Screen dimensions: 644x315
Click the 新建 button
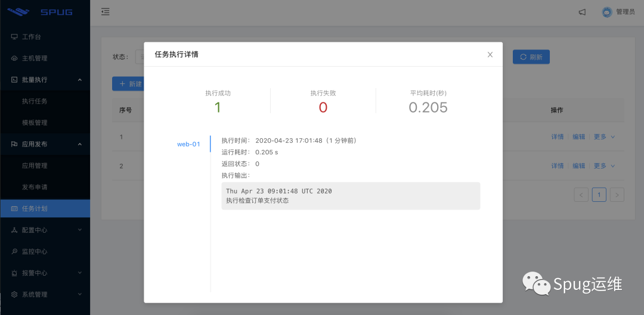[x=128, y=84]
